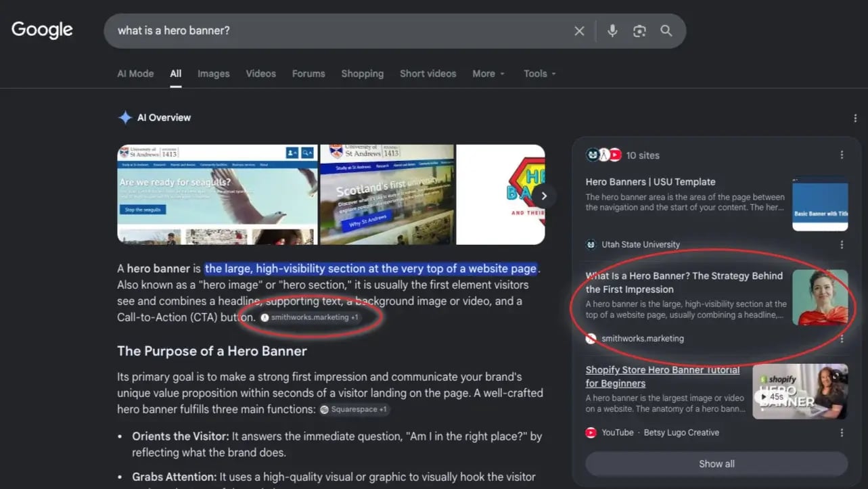This screenshot has height=489, width=868.
Task: Click the smithworks.marketing +1 source chip
Action: pos(310,317)
